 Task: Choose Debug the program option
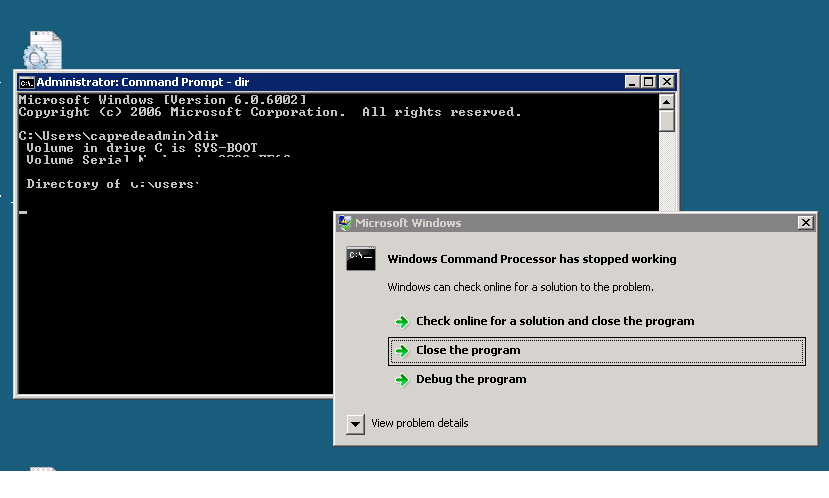coord(471,380)
